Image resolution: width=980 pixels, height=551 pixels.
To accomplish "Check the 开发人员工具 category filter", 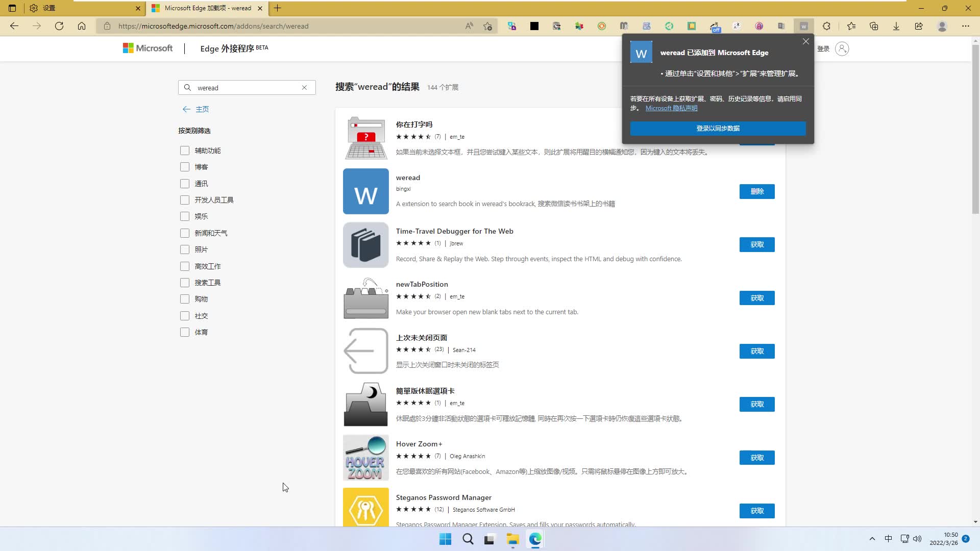I will 185,200.
